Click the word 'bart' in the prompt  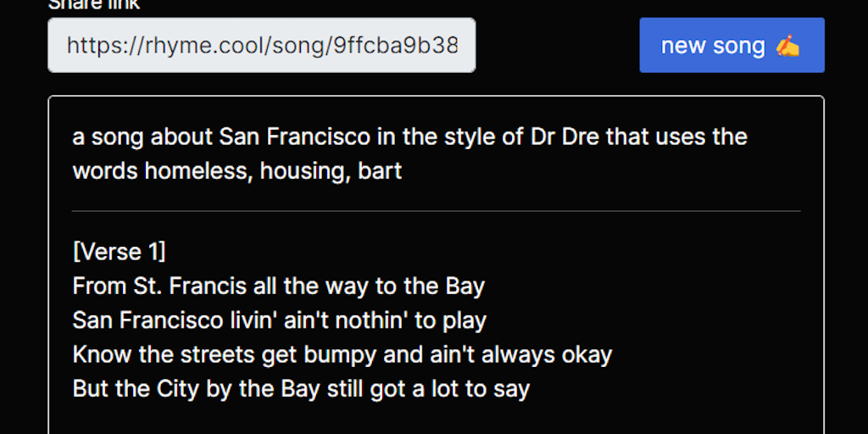380,170
